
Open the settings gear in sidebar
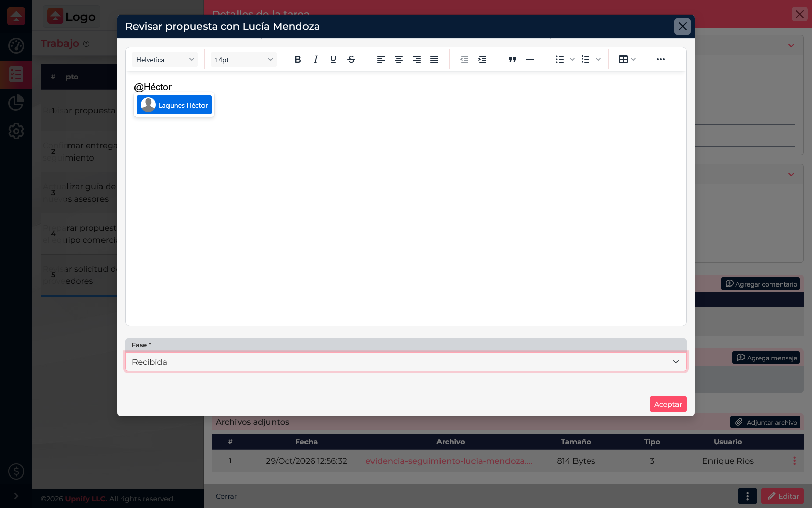(16, 131)
